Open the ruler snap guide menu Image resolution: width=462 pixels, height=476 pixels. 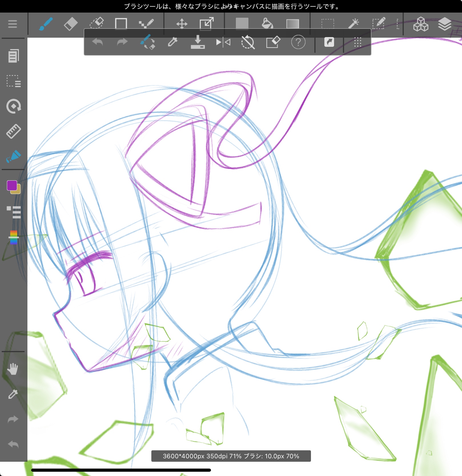(13, 131)
